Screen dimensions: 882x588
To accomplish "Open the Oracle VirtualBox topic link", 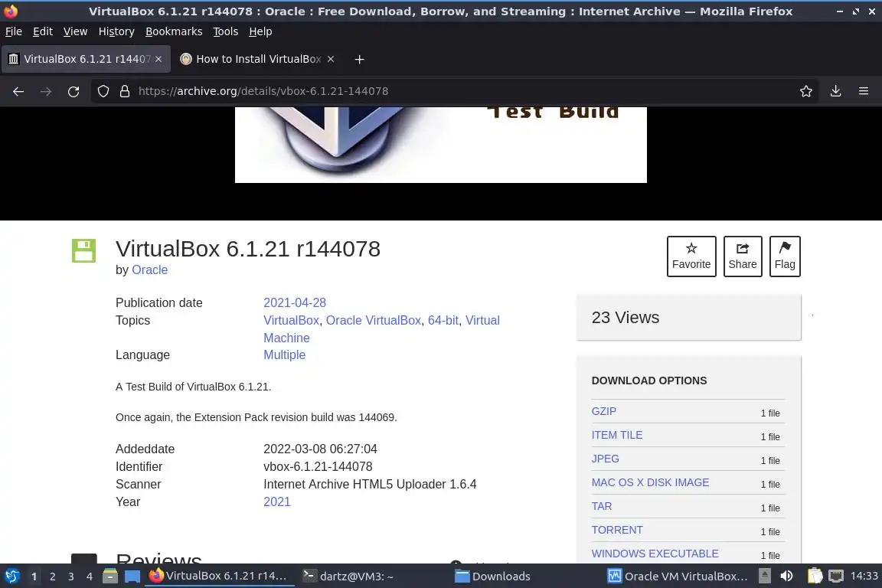I will point(374,320).
